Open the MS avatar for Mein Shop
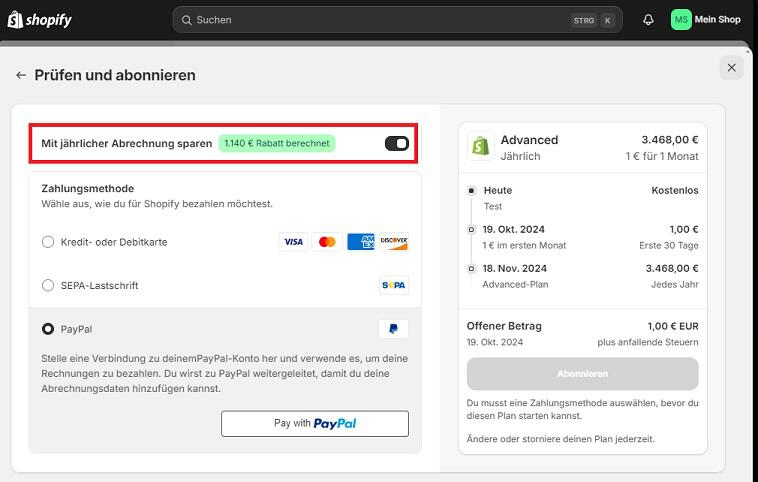The height and width of the screenshot is (482, 758). (x=681, y=20)
